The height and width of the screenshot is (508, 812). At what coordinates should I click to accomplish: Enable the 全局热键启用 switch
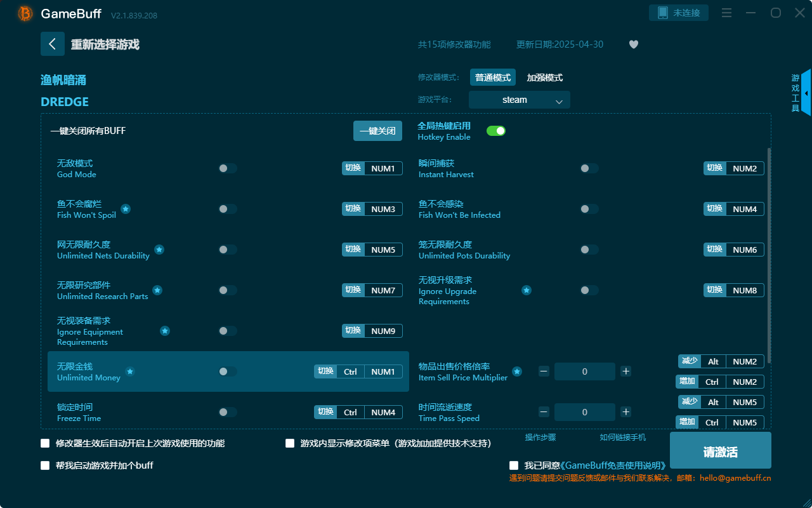[495, 131]
